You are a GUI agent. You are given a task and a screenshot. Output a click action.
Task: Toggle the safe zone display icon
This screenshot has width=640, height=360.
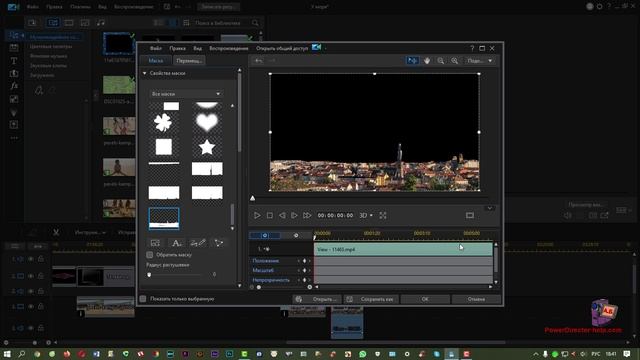click(470, 215)
